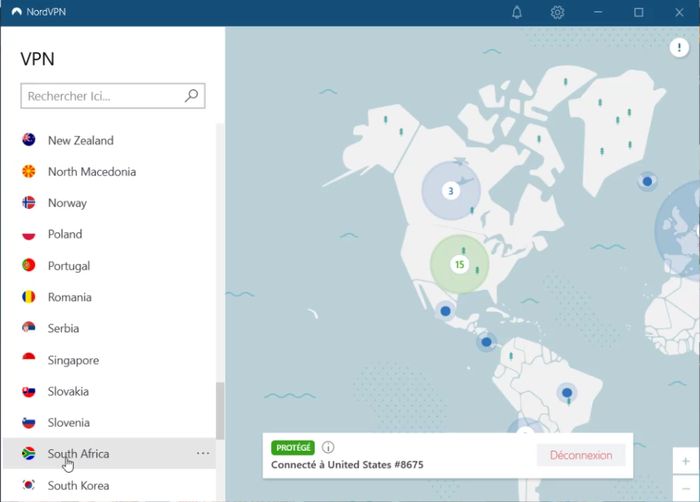Select the Iceland server pin on the map
The height and width of the screenshot is (502, 700).
[x=647, y=181]
